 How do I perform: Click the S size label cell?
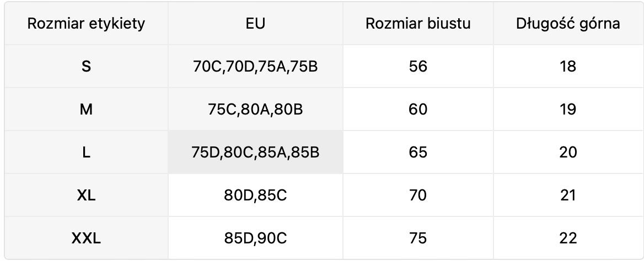point(86,67)
